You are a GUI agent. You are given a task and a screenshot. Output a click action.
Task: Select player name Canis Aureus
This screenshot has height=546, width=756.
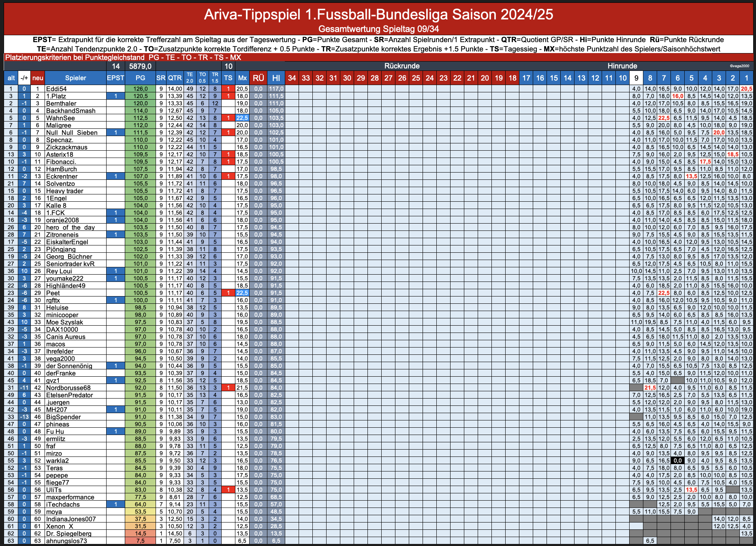[x=66, y=337]
